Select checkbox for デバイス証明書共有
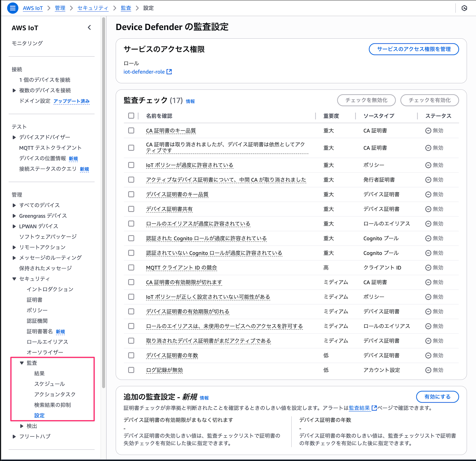This screenshot has width=476, height=461. (131, 209)
